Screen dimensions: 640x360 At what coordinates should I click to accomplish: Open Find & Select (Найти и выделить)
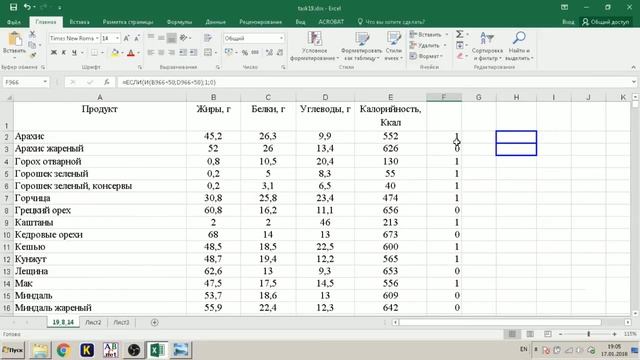coord(519,47)
